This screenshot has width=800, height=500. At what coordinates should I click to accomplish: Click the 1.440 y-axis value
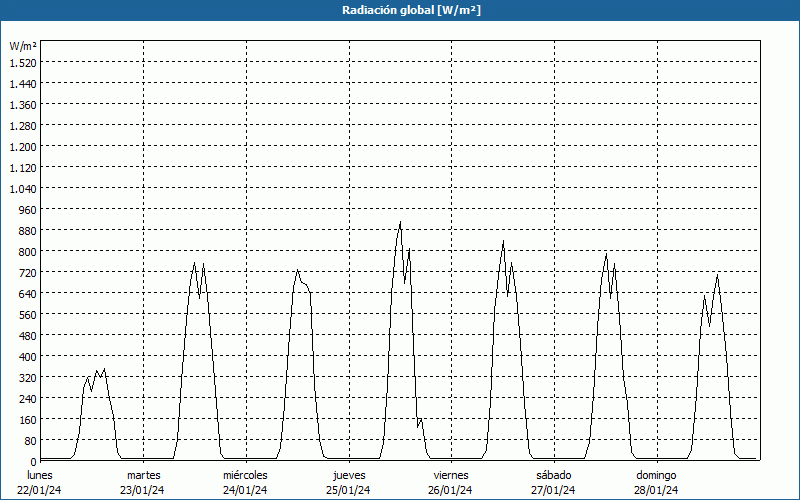(x=23, y=84)
